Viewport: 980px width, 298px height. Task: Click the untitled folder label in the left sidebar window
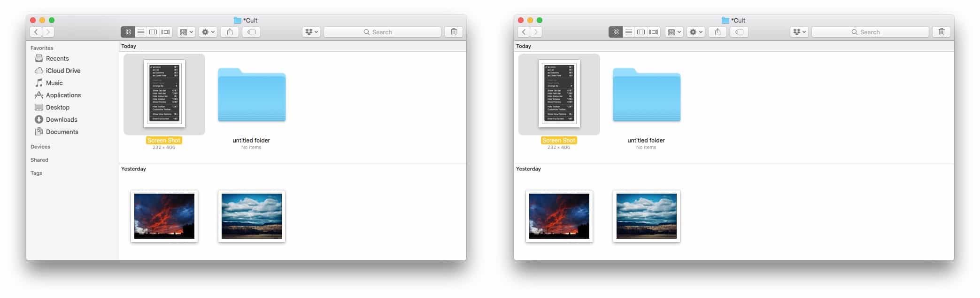251,141
